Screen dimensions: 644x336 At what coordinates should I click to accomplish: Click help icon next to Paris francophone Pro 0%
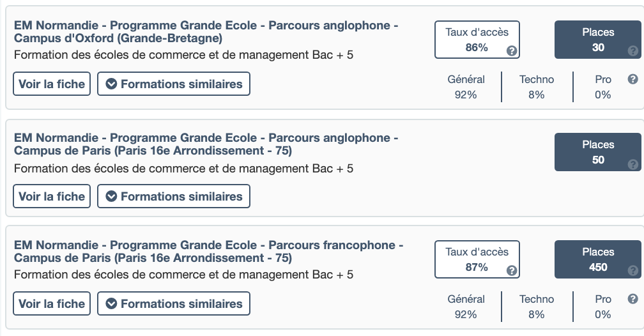point(632,299)
